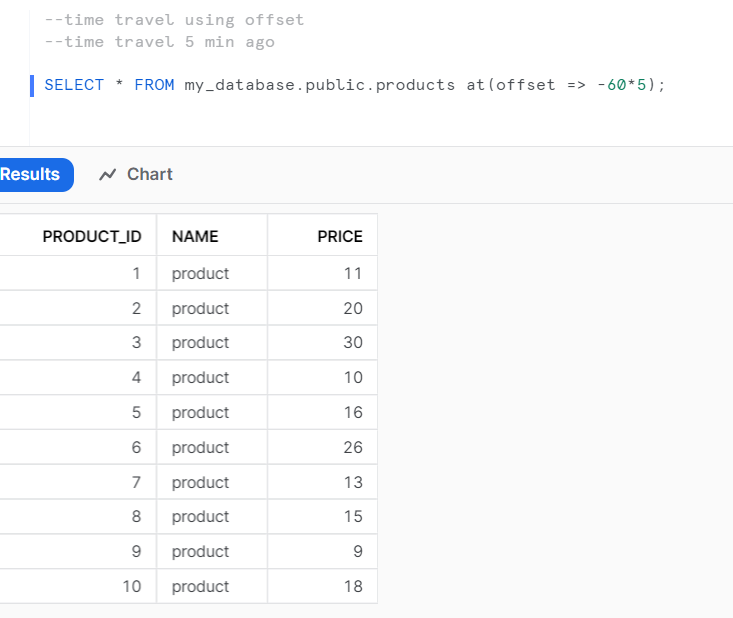Open the Chart tab
Screen dimensions: 733x618
(136, 175)
